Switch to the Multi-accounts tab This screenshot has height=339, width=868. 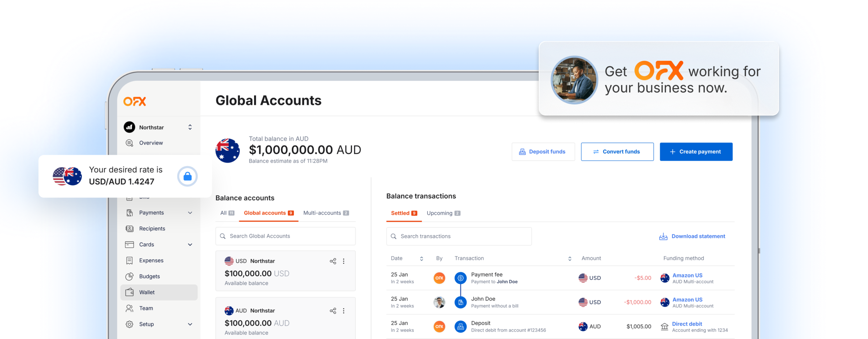click(x=326, y=213)
